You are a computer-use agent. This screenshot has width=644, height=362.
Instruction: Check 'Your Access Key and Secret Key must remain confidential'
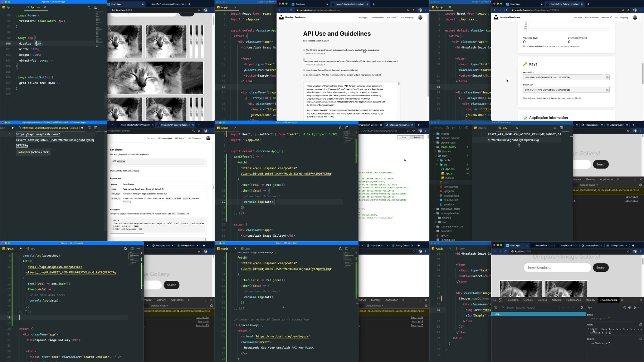(304, 70)
